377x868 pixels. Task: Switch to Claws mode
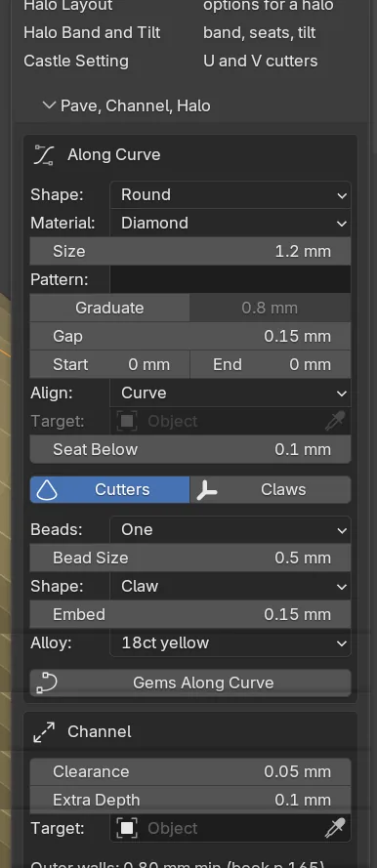point(271,490)
